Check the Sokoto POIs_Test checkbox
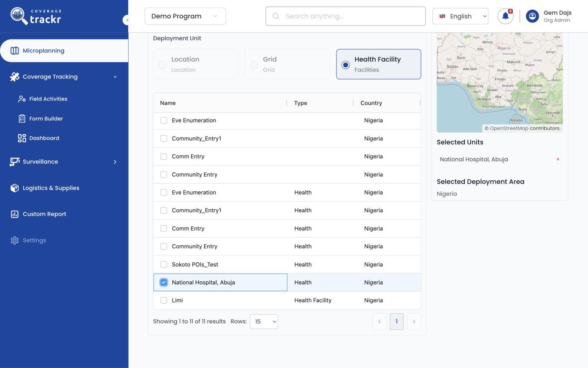Image resolution: width=588 pixels, height=368 pixels. pos(164,265)
